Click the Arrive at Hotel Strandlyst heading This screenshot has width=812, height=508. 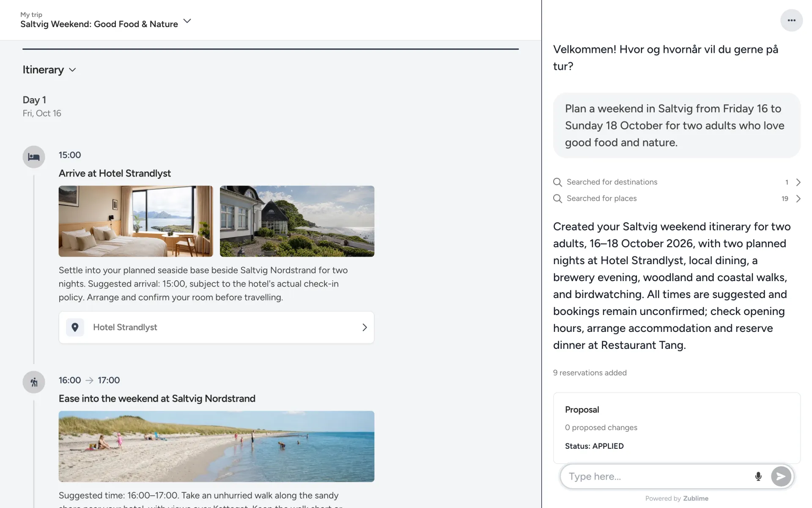pos(115,173)
